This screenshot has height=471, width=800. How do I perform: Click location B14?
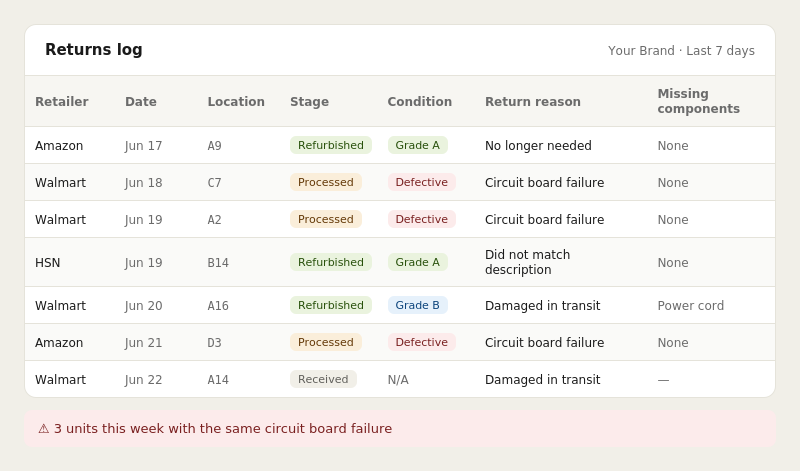pos(218,262)
